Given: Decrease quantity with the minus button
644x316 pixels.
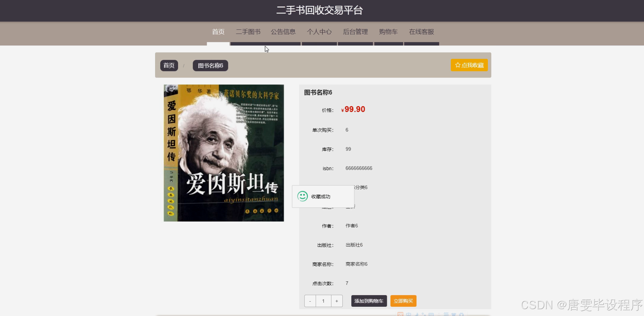Looking at the screenshot, I should [310, 301].
